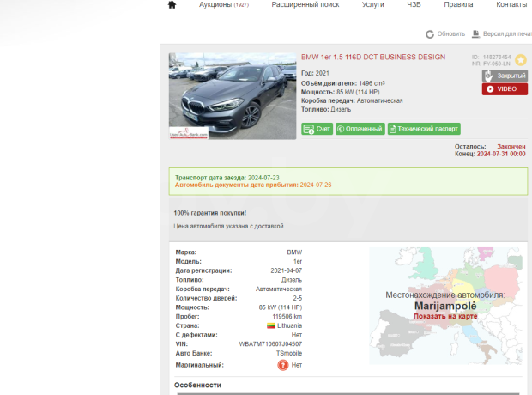
Task: Click the transport date 2024-07-23
Action: point(263,178)
